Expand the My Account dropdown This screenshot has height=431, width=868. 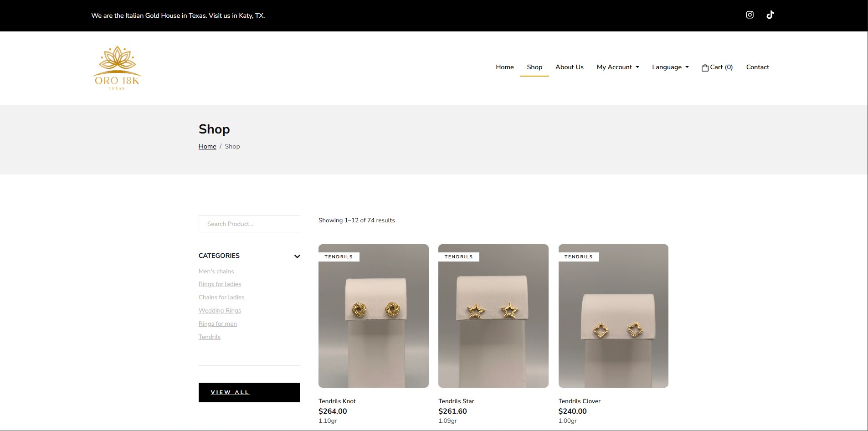point(618,67)
